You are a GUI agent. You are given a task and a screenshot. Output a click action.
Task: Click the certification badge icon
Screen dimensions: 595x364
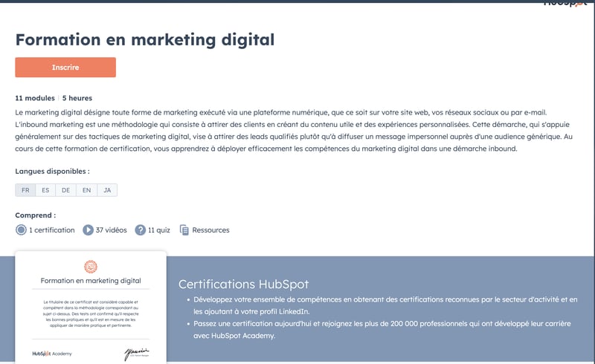pos(21,230)
